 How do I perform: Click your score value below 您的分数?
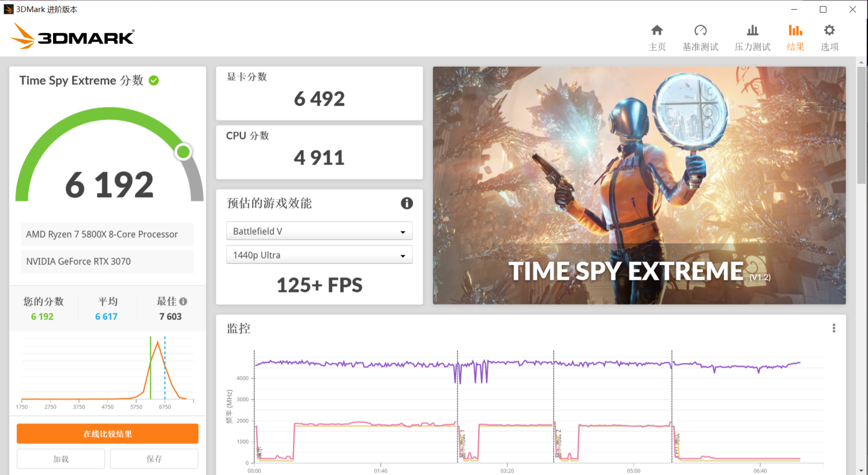click(42, 316)
